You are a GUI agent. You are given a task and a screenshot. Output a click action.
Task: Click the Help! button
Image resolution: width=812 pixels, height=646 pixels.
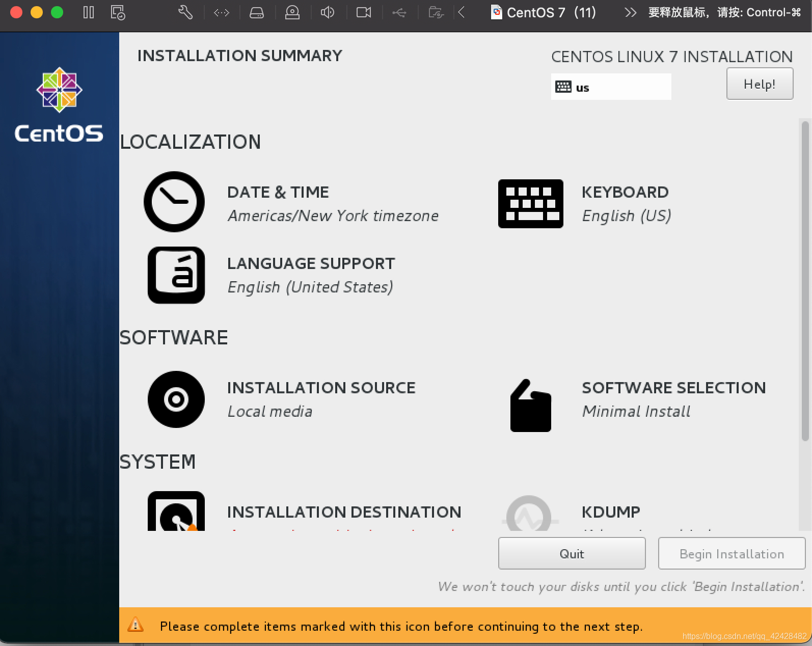pyautogui.click(x=760, y=84)
